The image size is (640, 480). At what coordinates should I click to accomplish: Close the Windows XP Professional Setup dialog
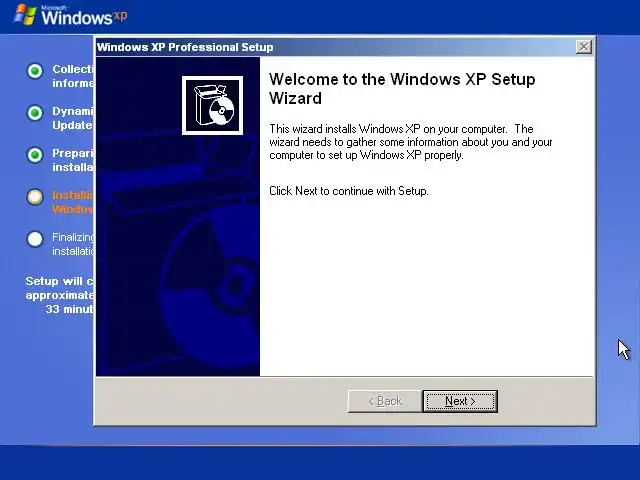click(x=584, y=47)
